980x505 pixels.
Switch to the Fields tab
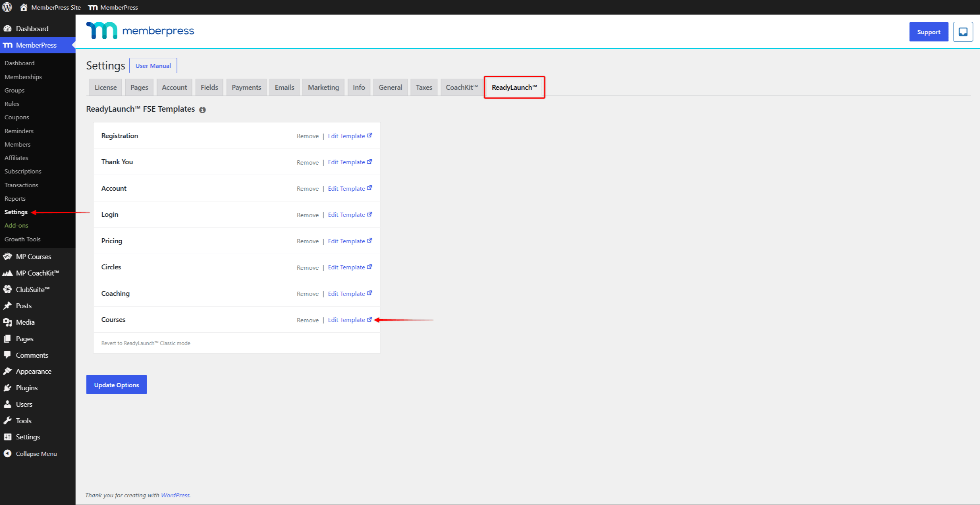point(209,87)
